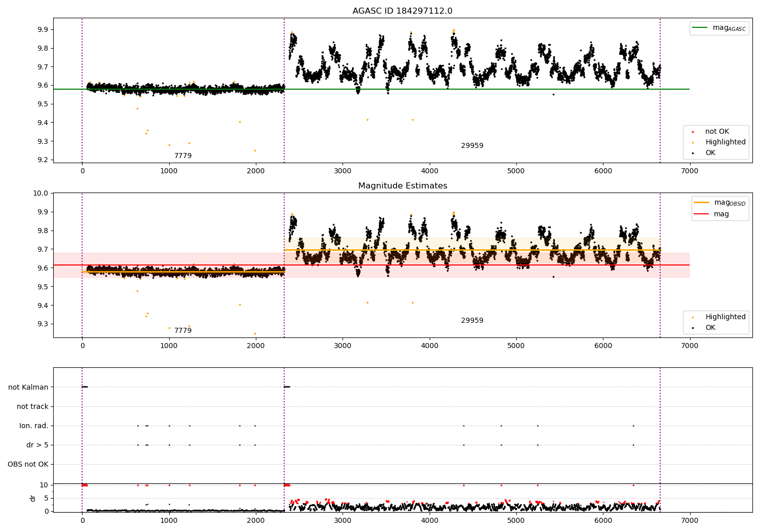The height and width of the screenshot is (532, 760).
Task: Click the '29959' label in the top plot
Action: (472, 146)
